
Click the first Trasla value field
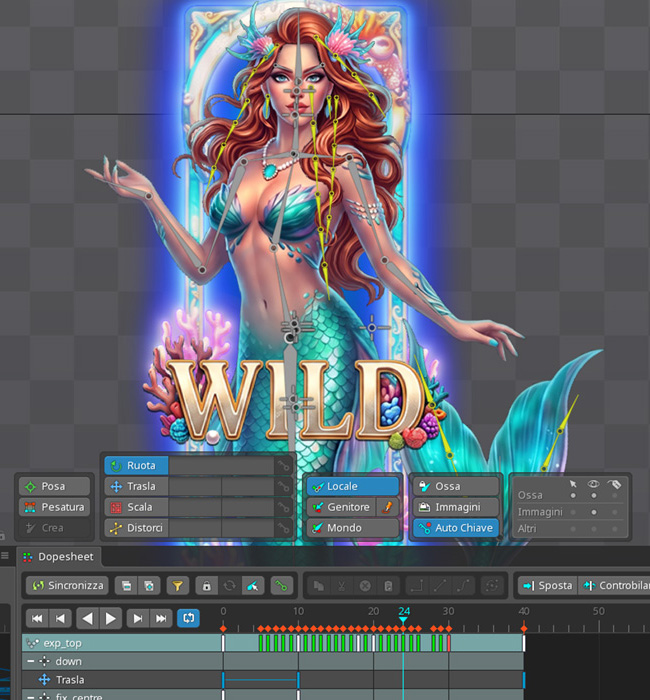point(195,486)
